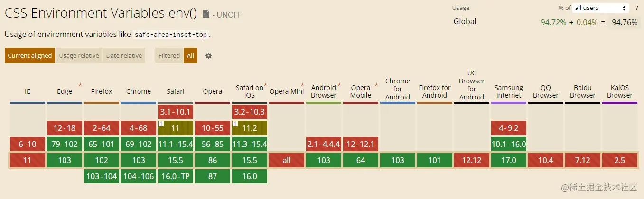This screenshot has height=199, width=644.
Task: Click the question mark help icon
Action: [636, 8]
